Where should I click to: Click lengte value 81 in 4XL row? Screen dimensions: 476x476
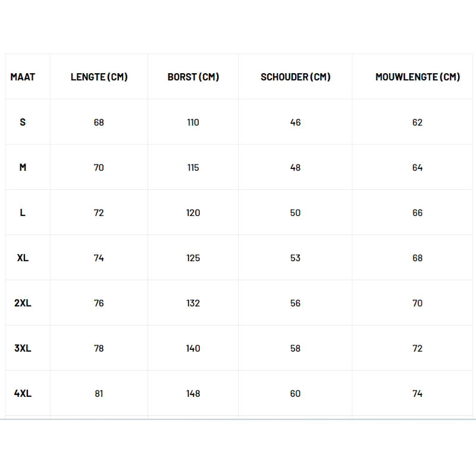tap(99, 393)
